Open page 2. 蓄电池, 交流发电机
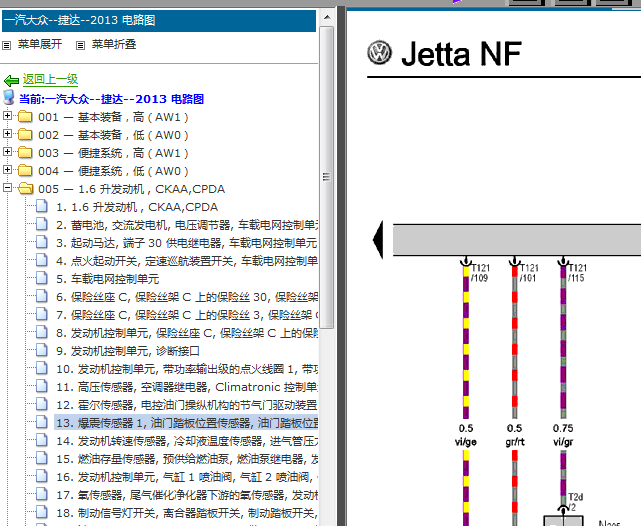The image size is (641, 526). click(187, 225)
